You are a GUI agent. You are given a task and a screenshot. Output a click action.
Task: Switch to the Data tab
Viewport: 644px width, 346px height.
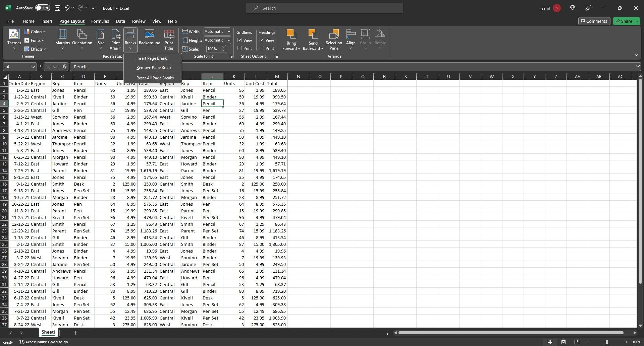[120, 21]
